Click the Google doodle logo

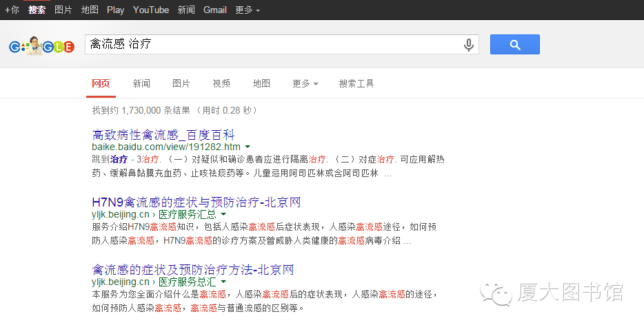(x=41, y=45)
